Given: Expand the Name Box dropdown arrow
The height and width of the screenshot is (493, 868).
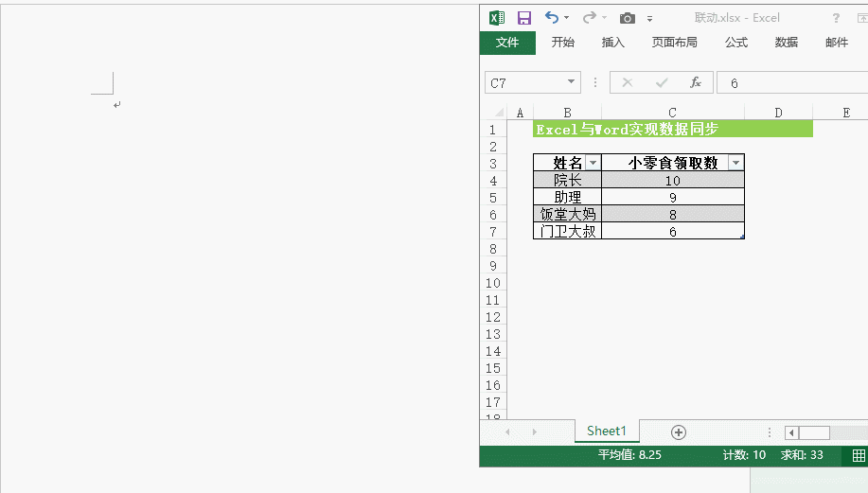Looking at the screenshot, I should (572, 82).
